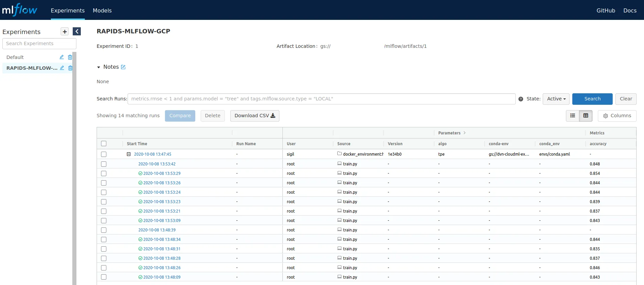Click green status icon for 13:53:09 run
Screen dimensions: 644x285
[140, 221]
